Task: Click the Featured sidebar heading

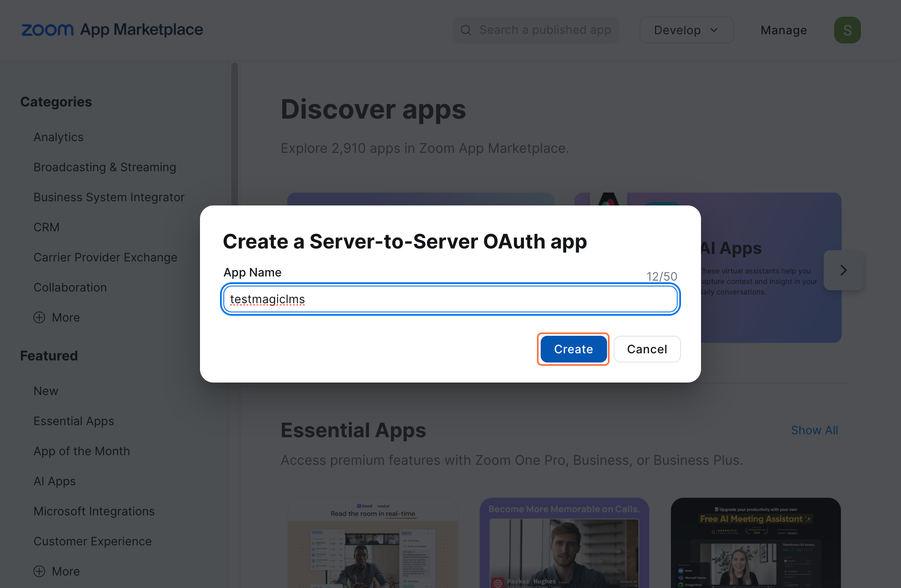Action: click(x=49, y=356)
